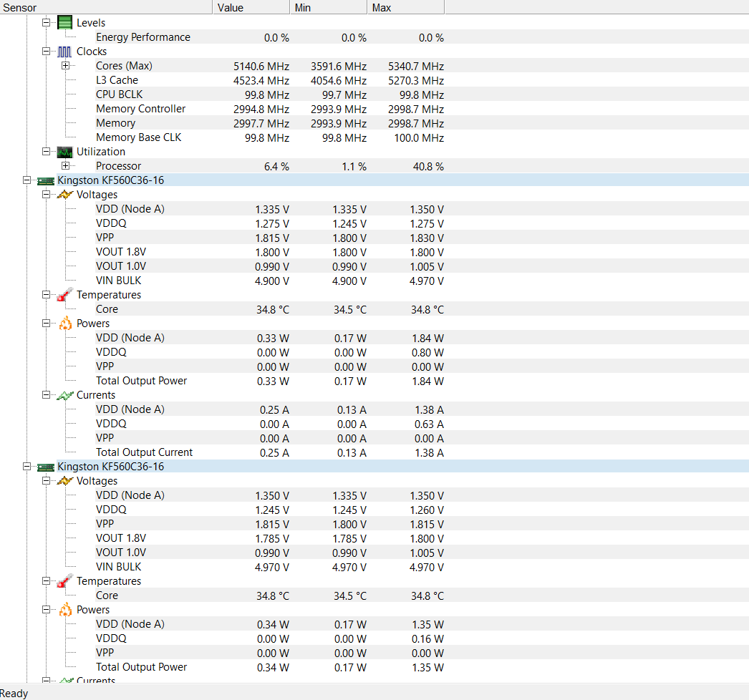Screen dimensions: 749x700
Task: Click the Clocks waveform icon
Action: (64, 51)
